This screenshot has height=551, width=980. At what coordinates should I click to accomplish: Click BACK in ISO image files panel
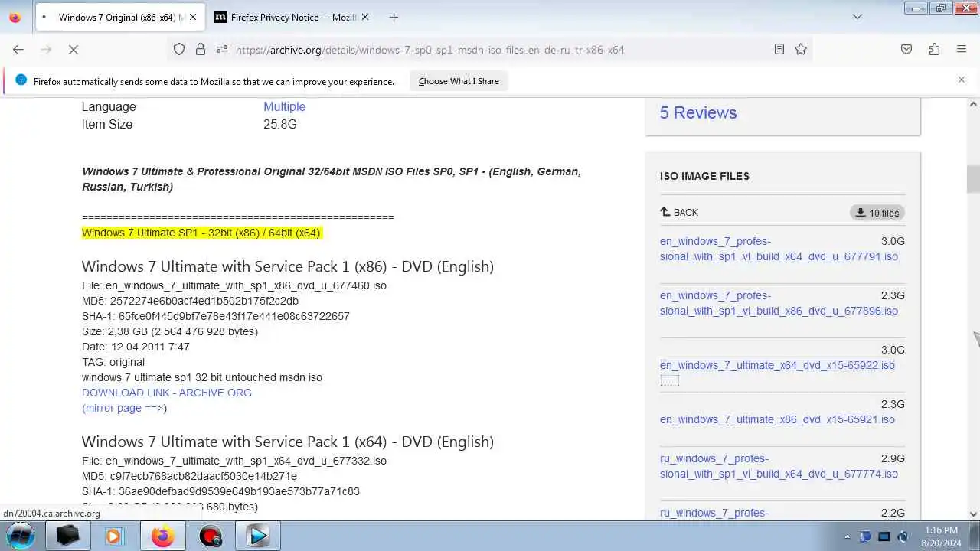click(679, 212)
